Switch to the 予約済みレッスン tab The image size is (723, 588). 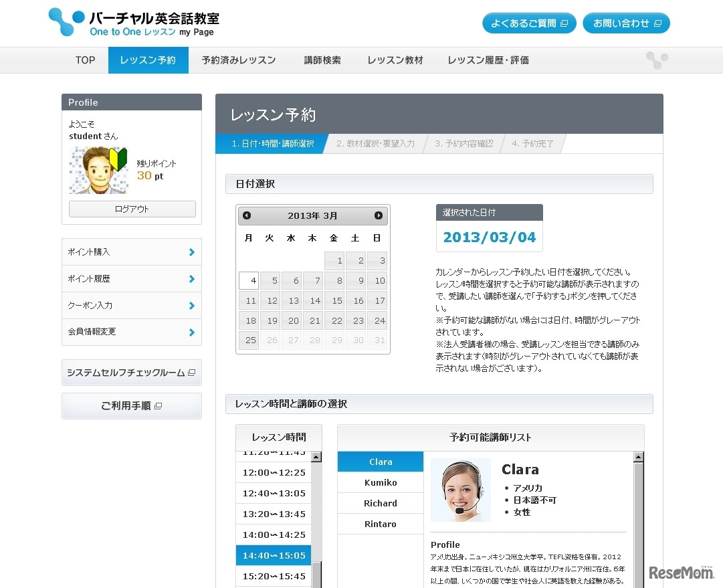tap(239, 60)
